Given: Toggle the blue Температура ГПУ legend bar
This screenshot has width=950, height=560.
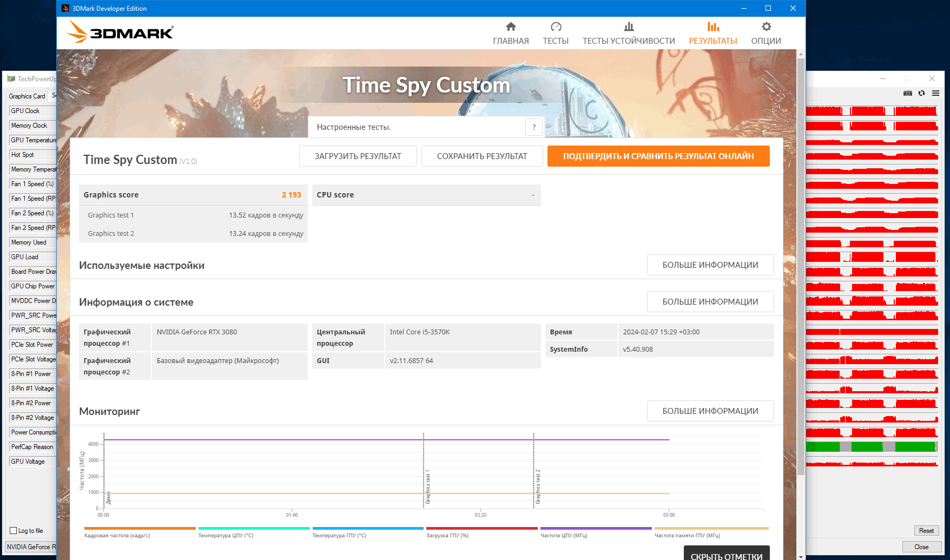Looking at the screenshot, I should (368, 529).
